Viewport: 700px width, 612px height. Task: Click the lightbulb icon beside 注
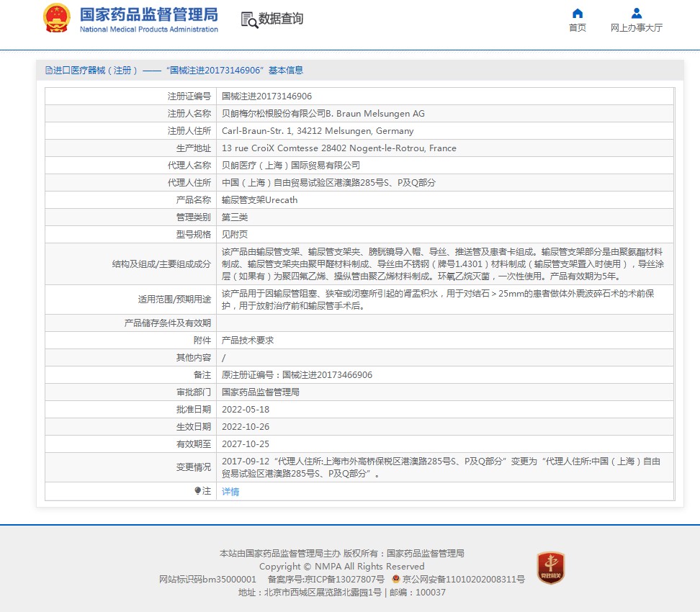198,491
